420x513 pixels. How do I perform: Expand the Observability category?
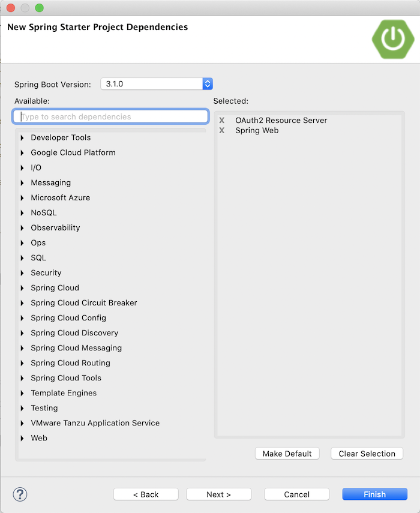22,228
